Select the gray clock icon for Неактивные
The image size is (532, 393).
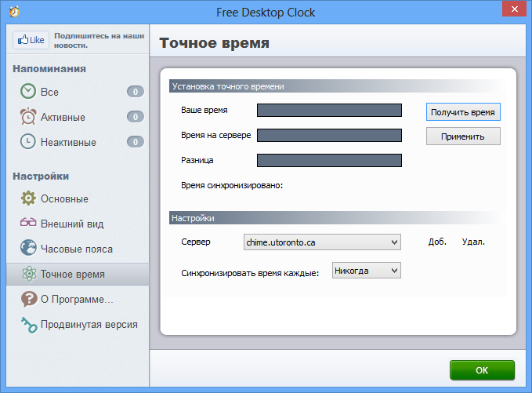[28, 142]
